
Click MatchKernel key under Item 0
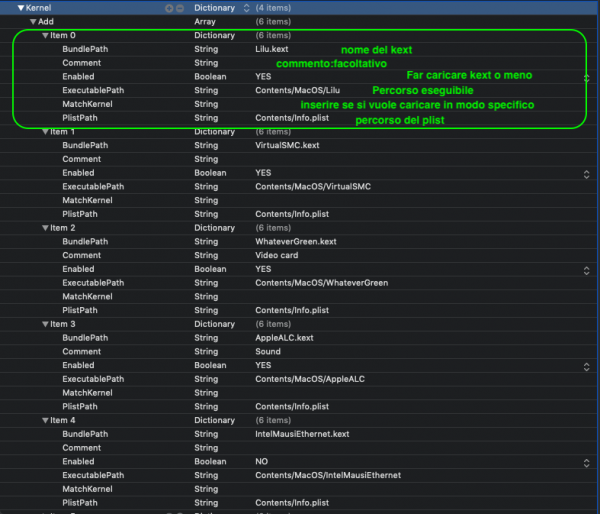click(x=87, y=104)
